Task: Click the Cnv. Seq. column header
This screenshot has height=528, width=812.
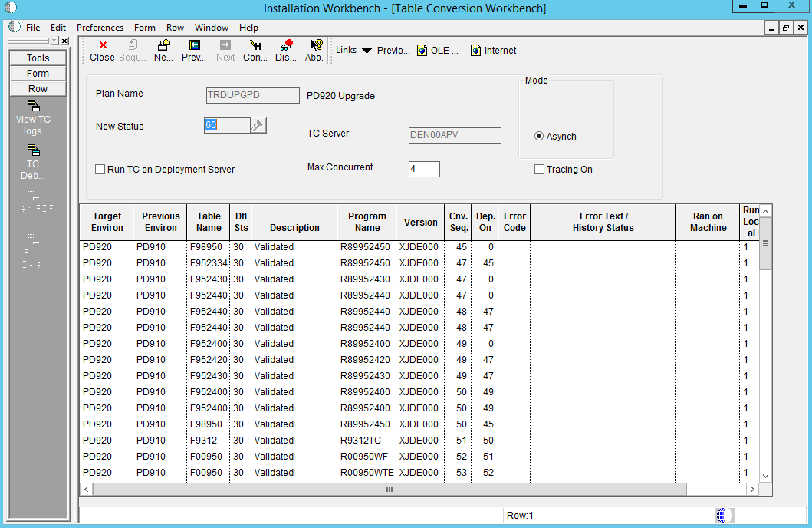Action: coord(459,222)
